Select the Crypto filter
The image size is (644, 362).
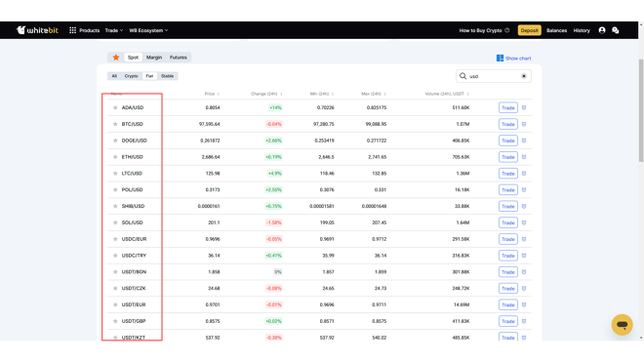point(131,76)
